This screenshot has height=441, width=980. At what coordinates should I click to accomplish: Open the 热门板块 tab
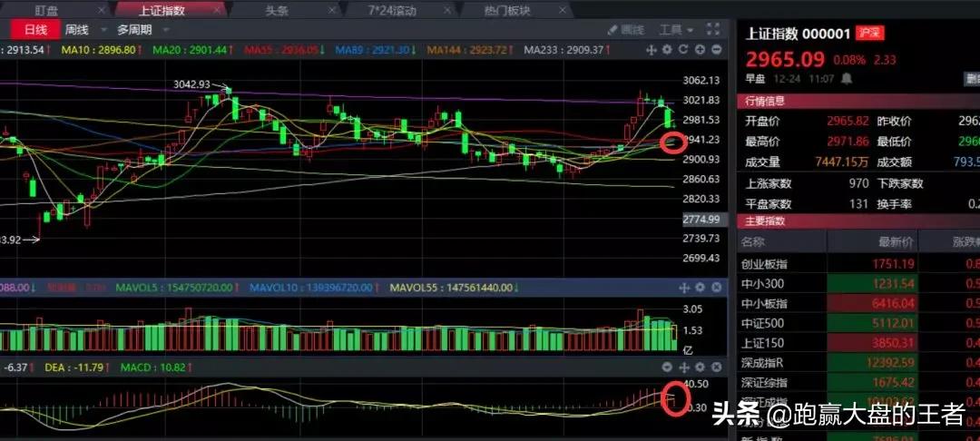point(505,10)
